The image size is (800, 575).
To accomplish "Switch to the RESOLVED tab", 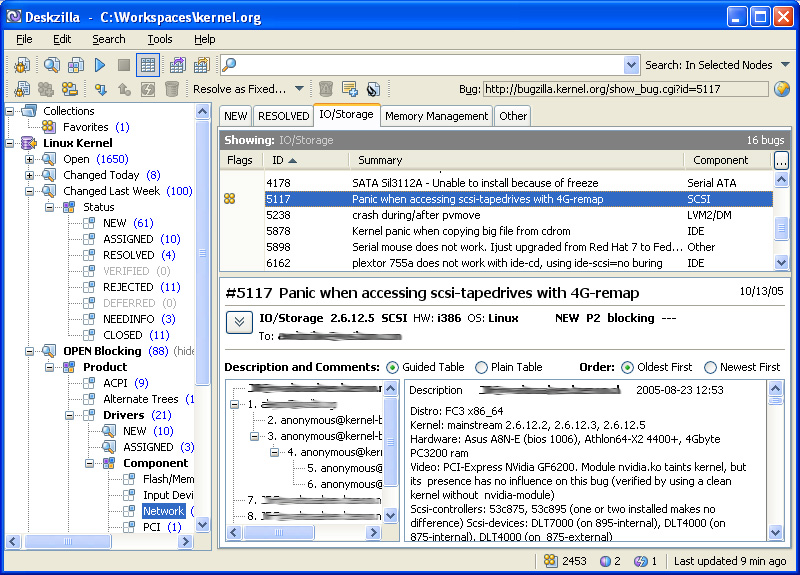I will [x=283, y=116].
